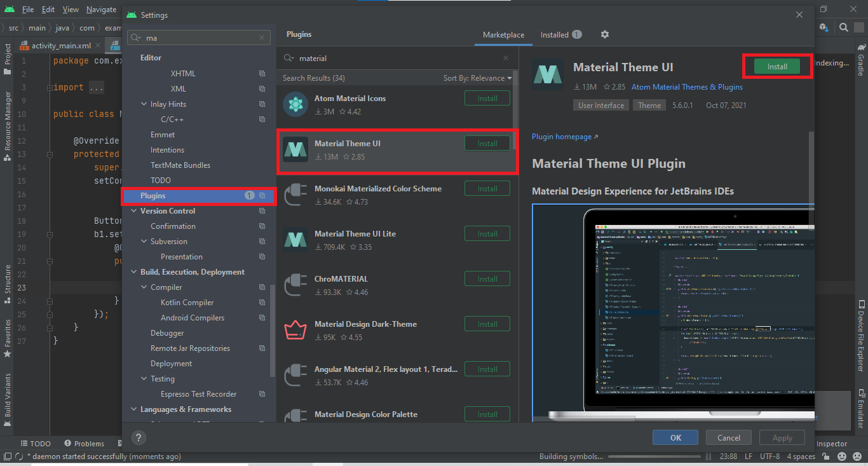Screen dimensions: 868x466
Task: Click tool windows quick-access icon in status bar
Action: pos(6,456)
